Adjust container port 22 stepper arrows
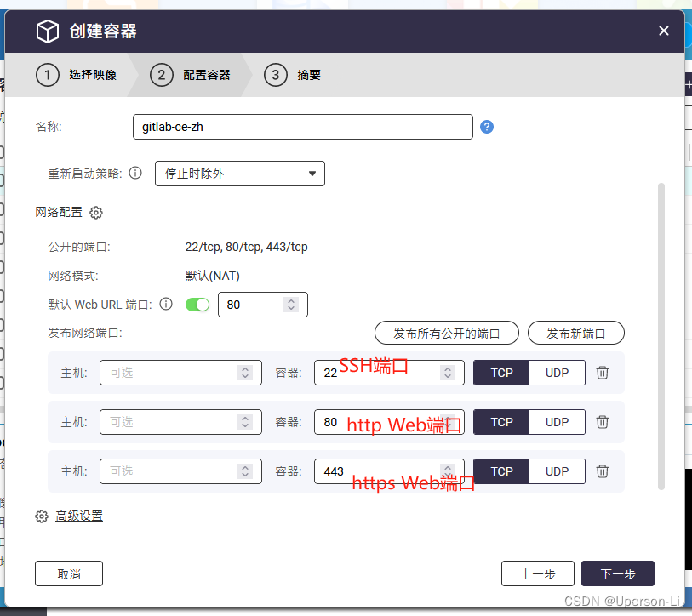The height and width of the screenshot is (616, 692). [448, 373]
